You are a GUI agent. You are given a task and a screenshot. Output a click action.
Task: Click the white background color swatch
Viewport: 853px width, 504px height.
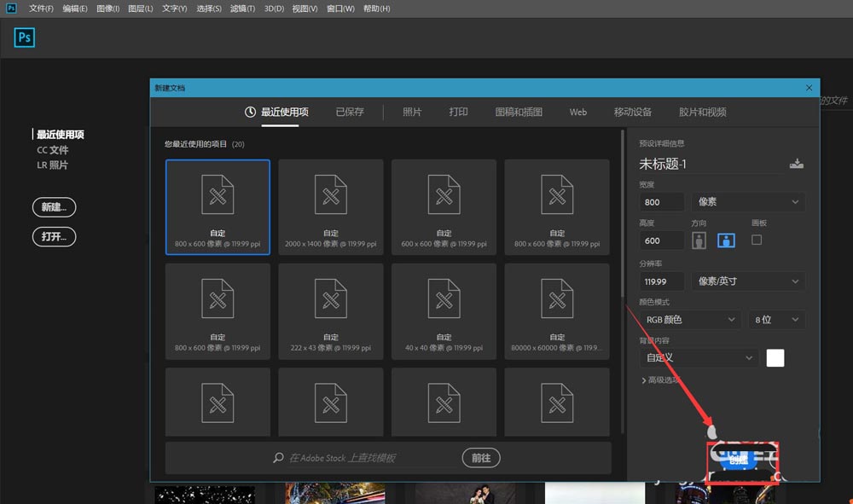pos(775,358)
